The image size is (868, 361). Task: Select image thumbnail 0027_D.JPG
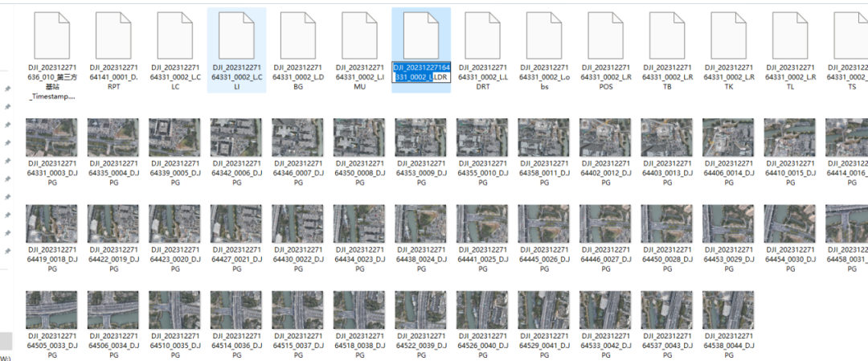(x=605, y=224)
